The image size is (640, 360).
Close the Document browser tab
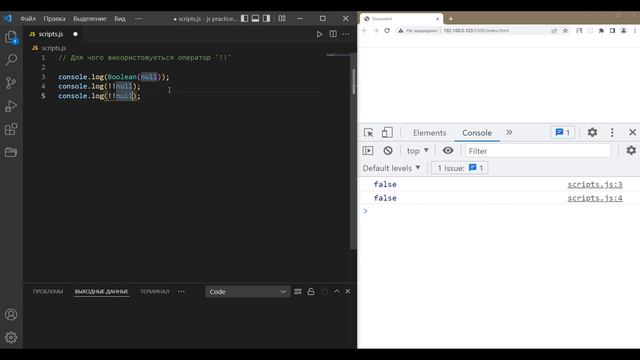click(x=438, y=19)
